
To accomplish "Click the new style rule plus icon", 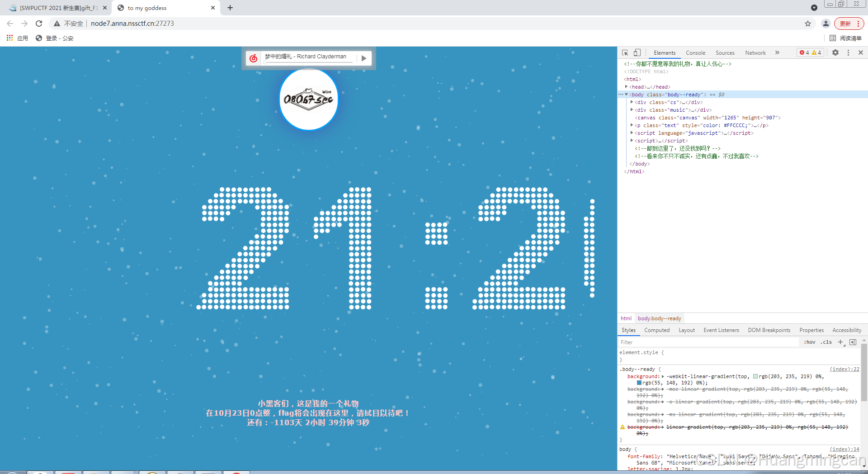I will [840, 342].
